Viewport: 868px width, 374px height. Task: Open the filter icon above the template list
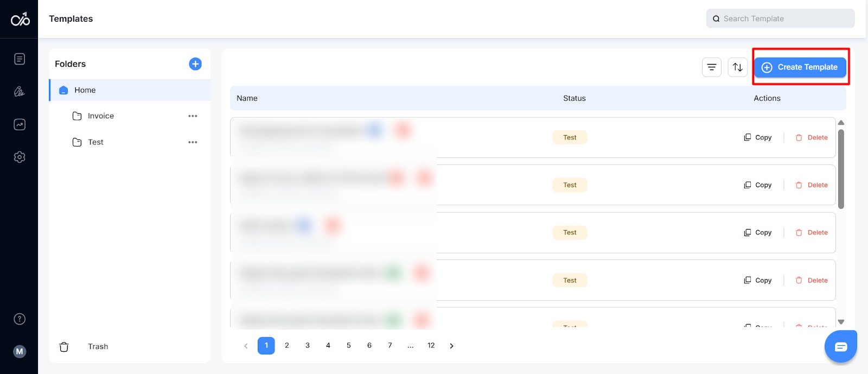pos(712,67)
